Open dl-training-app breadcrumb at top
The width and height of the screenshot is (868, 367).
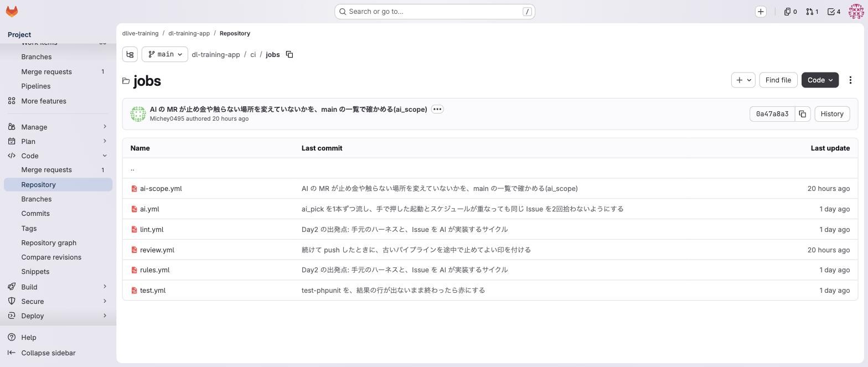(189, 33)
